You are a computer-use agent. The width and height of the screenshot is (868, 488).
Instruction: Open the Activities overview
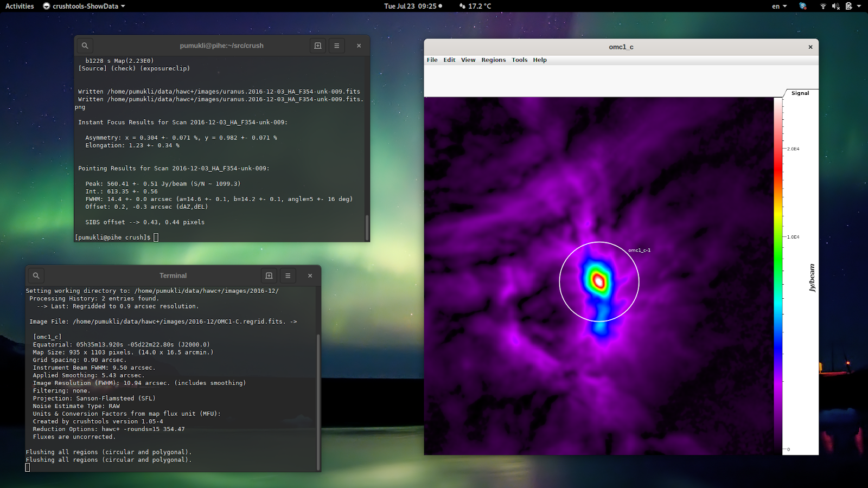20,6
